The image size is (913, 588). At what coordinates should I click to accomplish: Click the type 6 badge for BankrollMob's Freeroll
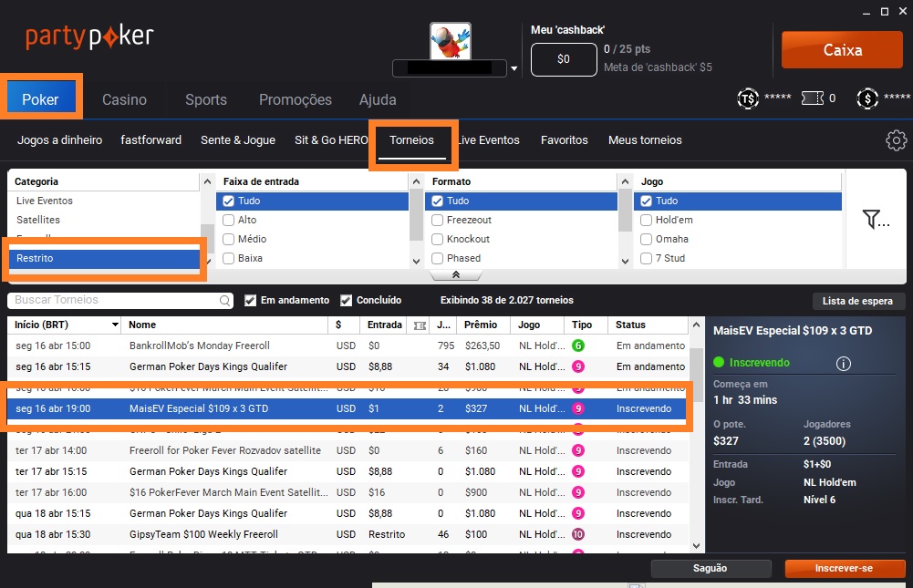tap(577, 346)
